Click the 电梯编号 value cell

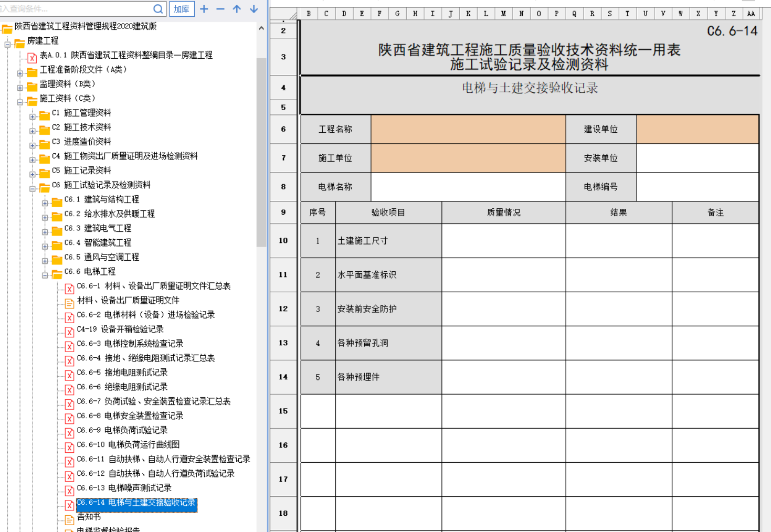click(697, 187)
